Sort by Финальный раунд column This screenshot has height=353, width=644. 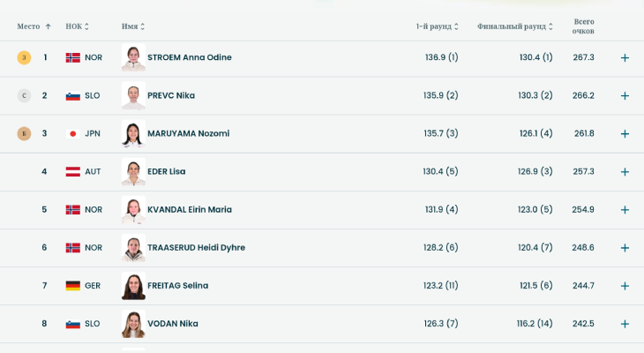(515, 26)
